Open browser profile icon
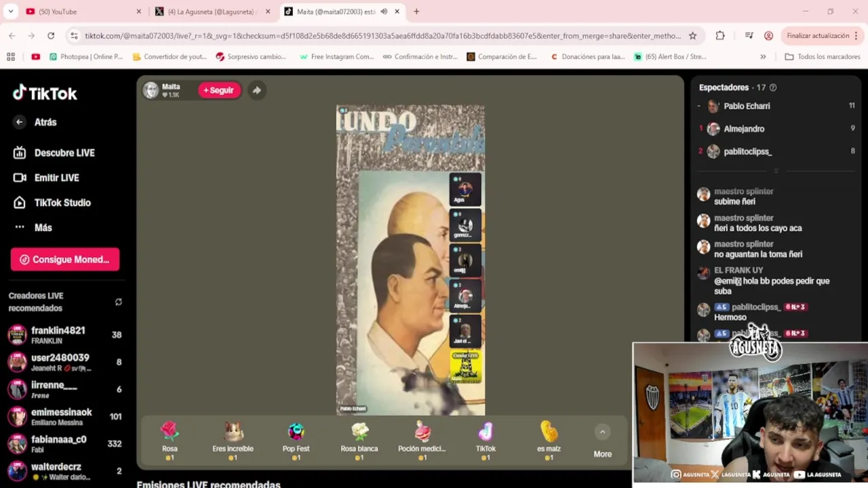Image resolution: width=868 pixels, height=488 pixels. pos(768,36)
